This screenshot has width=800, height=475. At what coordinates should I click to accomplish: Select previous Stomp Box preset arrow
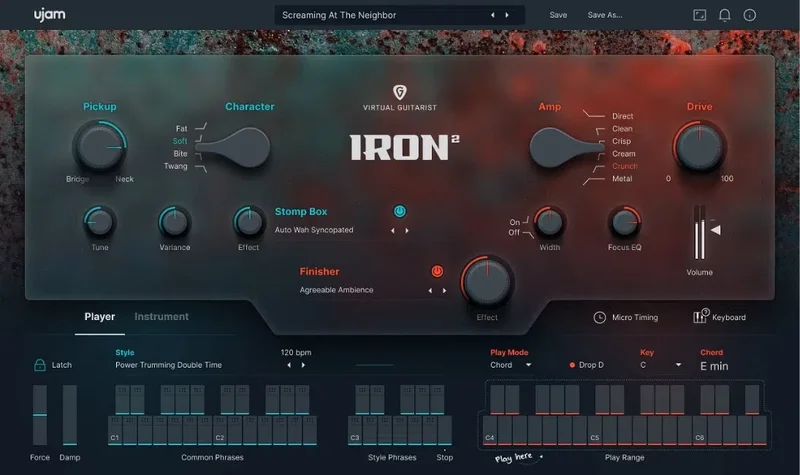[392, 231]
